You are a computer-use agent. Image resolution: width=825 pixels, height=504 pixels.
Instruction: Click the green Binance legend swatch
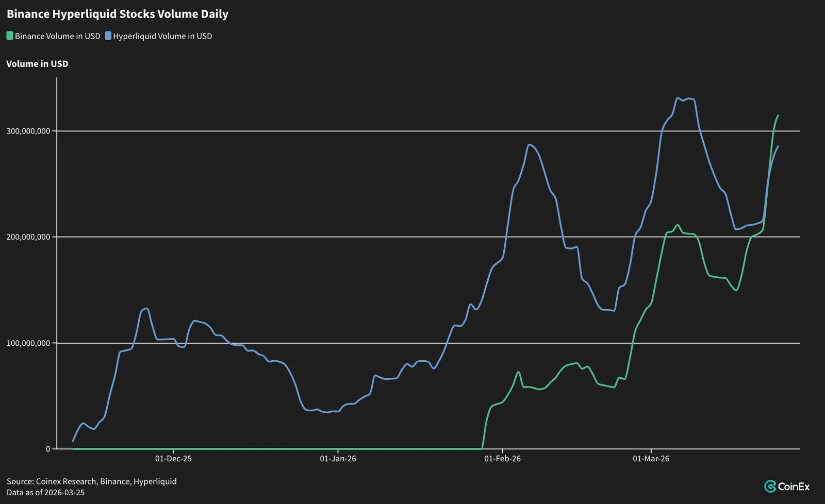(x=10, y=36)
